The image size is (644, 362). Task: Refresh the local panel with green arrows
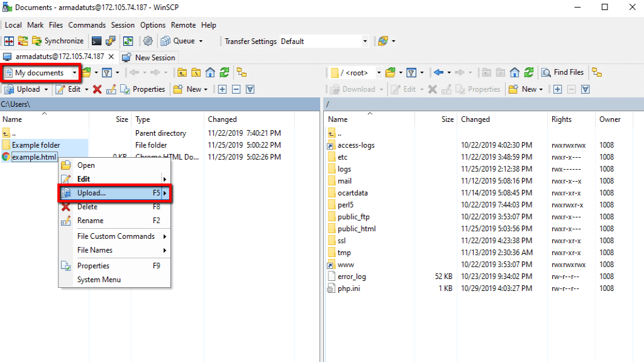(x=225, y=73)
